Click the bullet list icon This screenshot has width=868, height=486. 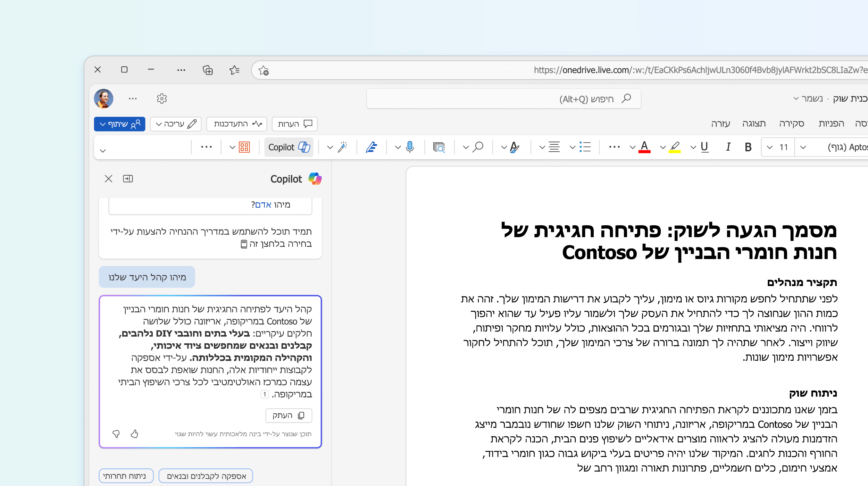[585, 147]
